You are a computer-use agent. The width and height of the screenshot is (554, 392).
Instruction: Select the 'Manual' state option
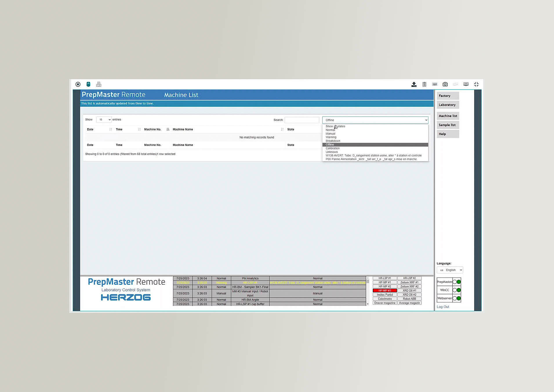point(375,134)
